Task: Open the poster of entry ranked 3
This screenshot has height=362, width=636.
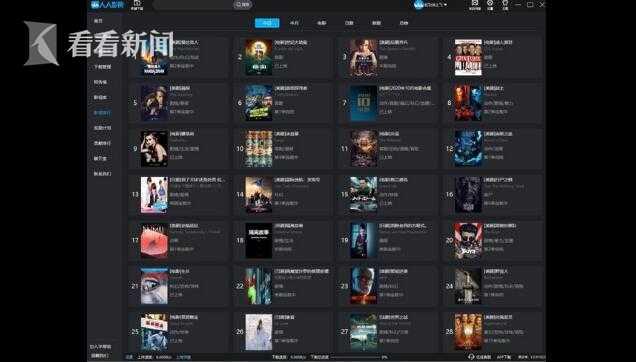Action: [x=363, y=57]
